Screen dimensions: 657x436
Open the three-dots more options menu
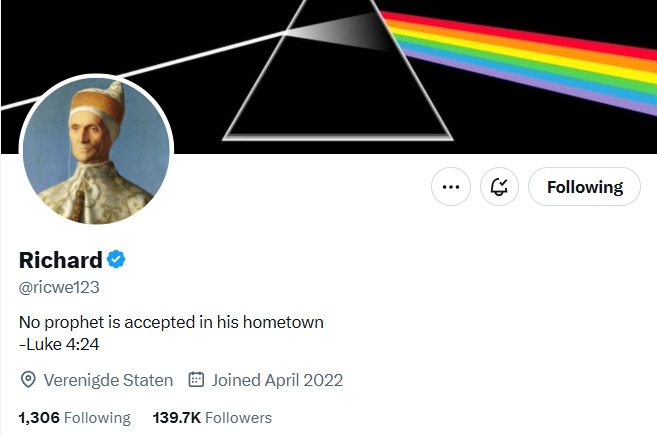point(450,187)
